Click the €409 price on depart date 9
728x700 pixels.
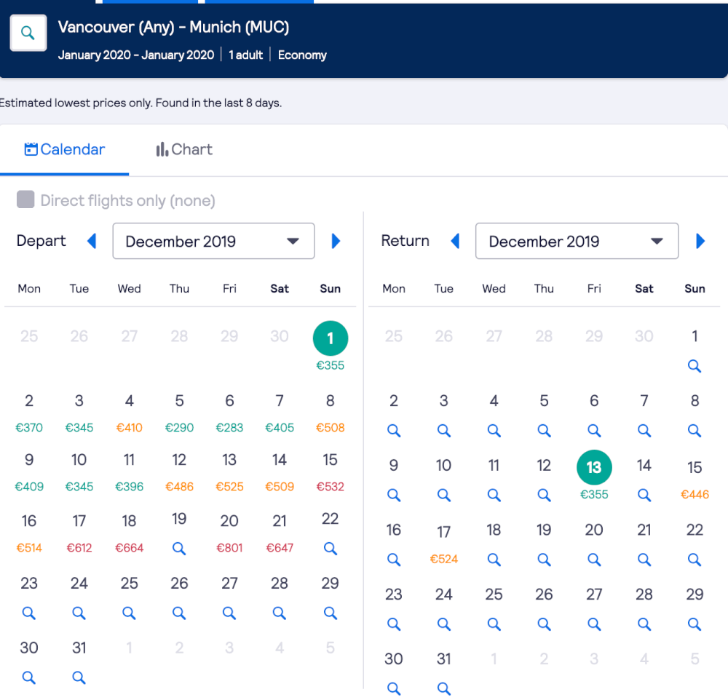29,487
